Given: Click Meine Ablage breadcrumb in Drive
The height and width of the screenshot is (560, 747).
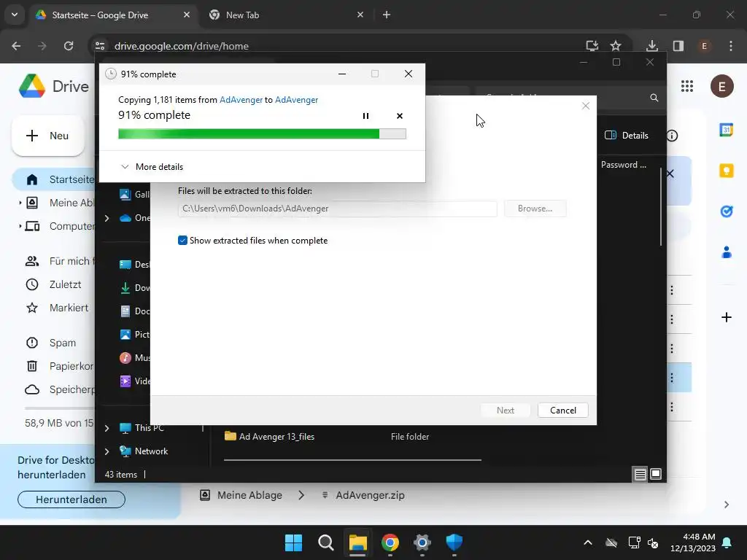Looking at the screenshot, I should click(241, 495).
